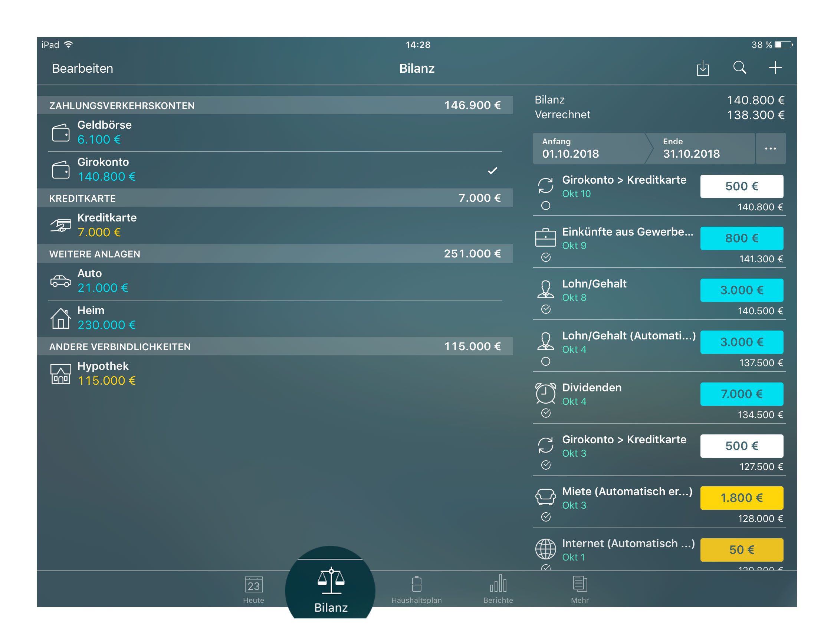
Task: Open Hypothek account row
Action: (275, 374)
